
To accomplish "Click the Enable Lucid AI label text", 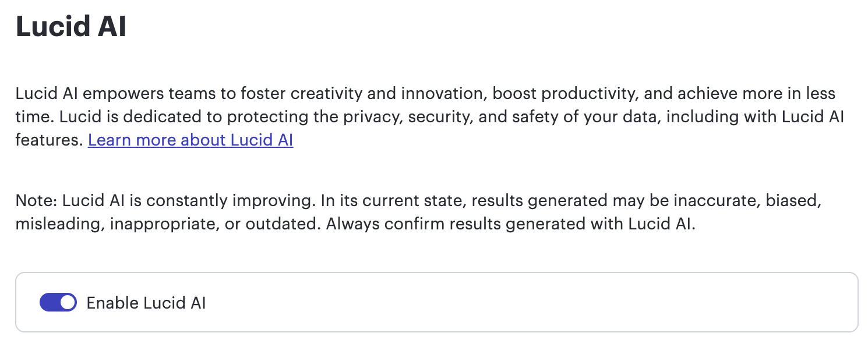I will click(147, 302).
